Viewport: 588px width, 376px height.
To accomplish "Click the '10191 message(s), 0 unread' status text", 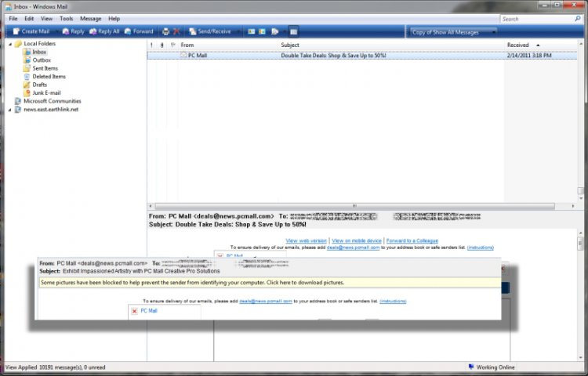I will 72,367.
